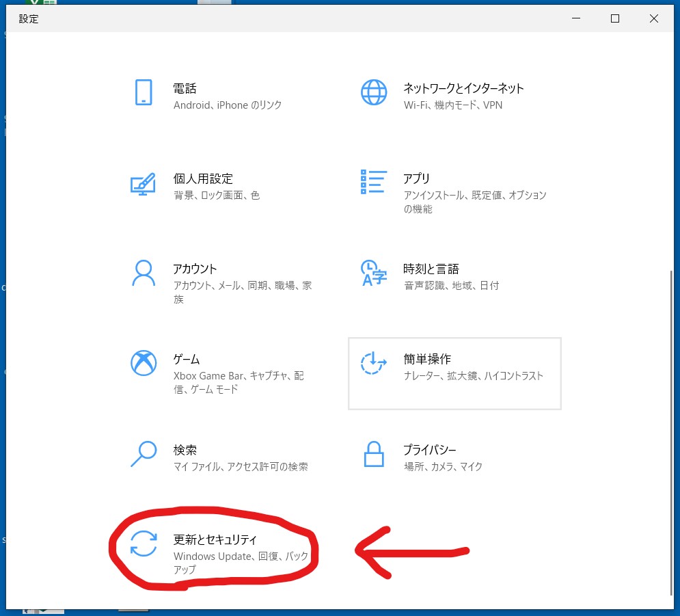
Task: Close the 設定 window
Action: [x=654, y=18]
